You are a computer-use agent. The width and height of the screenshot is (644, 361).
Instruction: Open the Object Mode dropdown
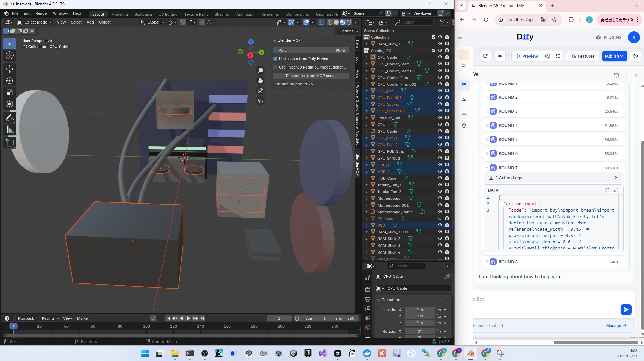pos(35,22)
